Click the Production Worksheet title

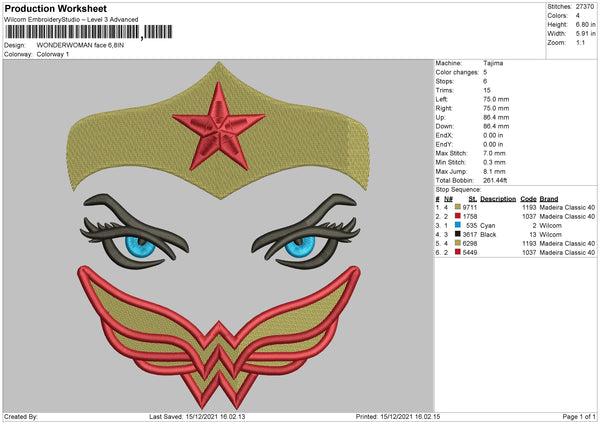tap(55, 8)
